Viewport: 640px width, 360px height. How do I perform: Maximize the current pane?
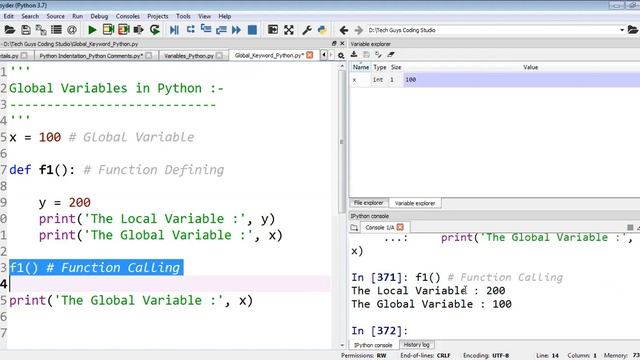click(273, 30)
